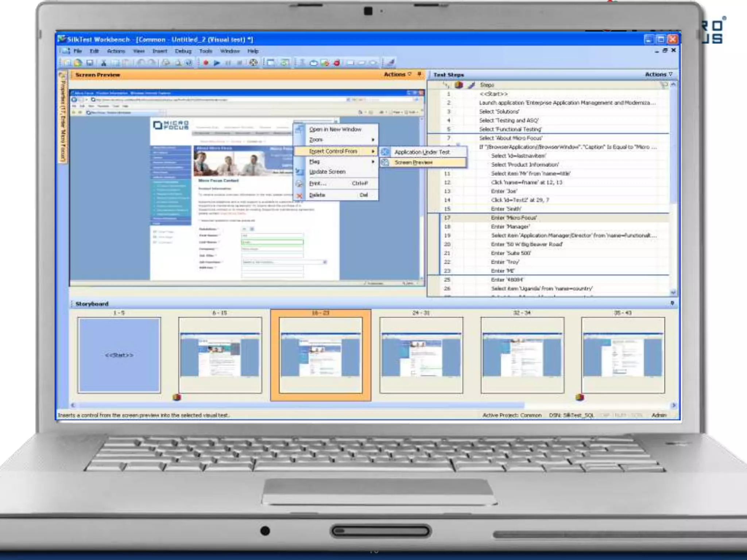Click the pin icon on Screen Preview panel

point(419,74)
